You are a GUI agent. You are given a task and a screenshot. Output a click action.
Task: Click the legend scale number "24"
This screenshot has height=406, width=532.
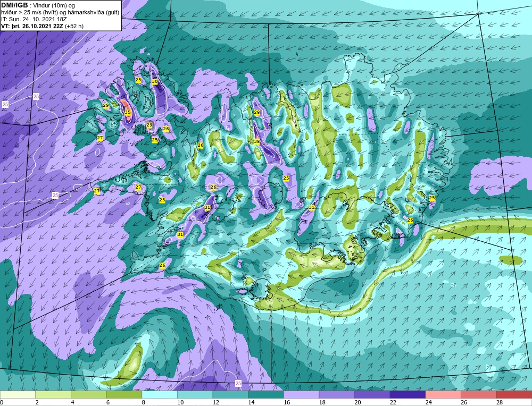pos(428,402)
